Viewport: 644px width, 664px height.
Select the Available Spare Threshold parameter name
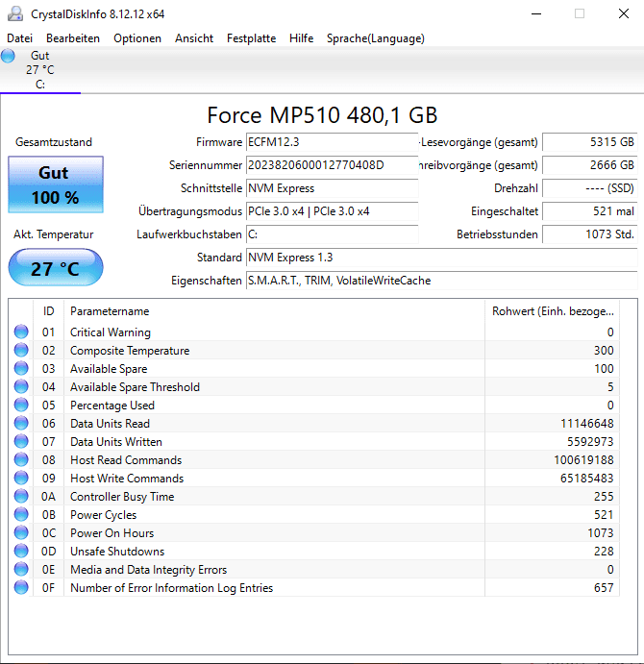(x=135, y=387)
